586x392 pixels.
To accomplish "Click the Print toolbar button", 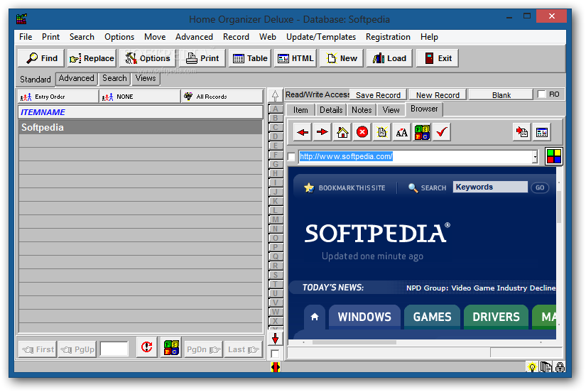I will point(202,58).
